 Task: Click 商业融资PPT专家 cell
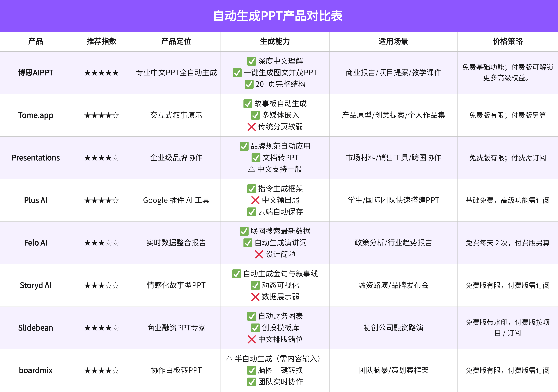[176, 328]
